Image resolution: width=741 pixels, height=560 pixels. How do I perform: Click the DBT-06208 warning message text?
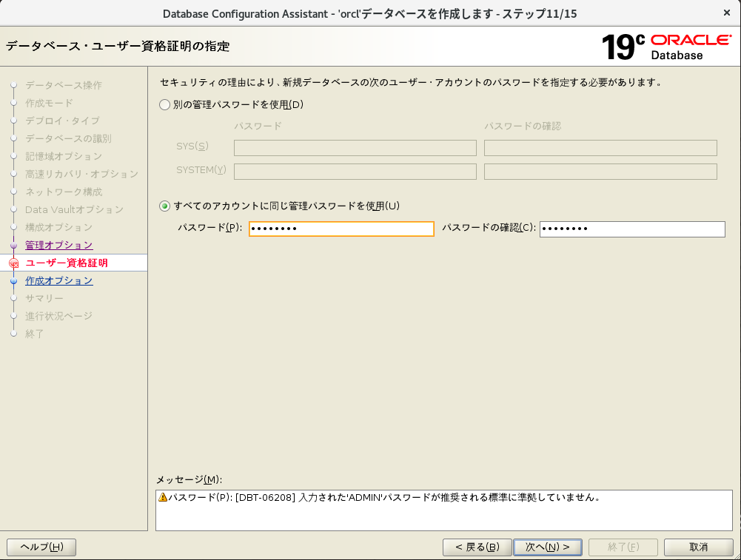tap(383, 497)
